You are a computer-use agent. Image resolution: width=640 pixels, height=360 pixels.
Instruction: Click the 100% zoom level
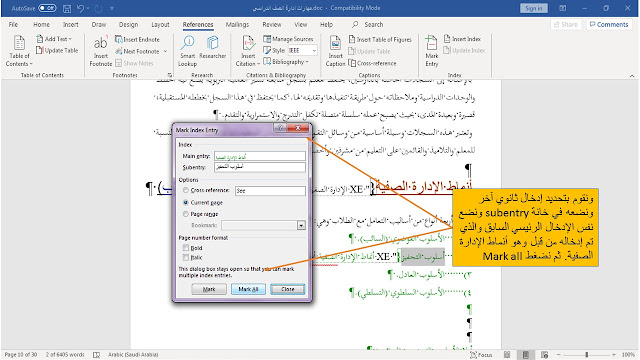tap(628, 355)
